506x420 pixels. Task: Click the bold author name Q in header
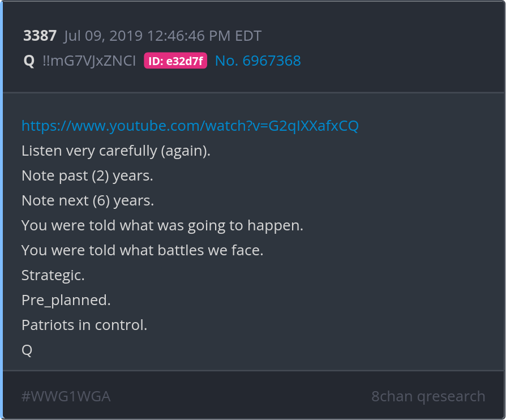point(29,61)
